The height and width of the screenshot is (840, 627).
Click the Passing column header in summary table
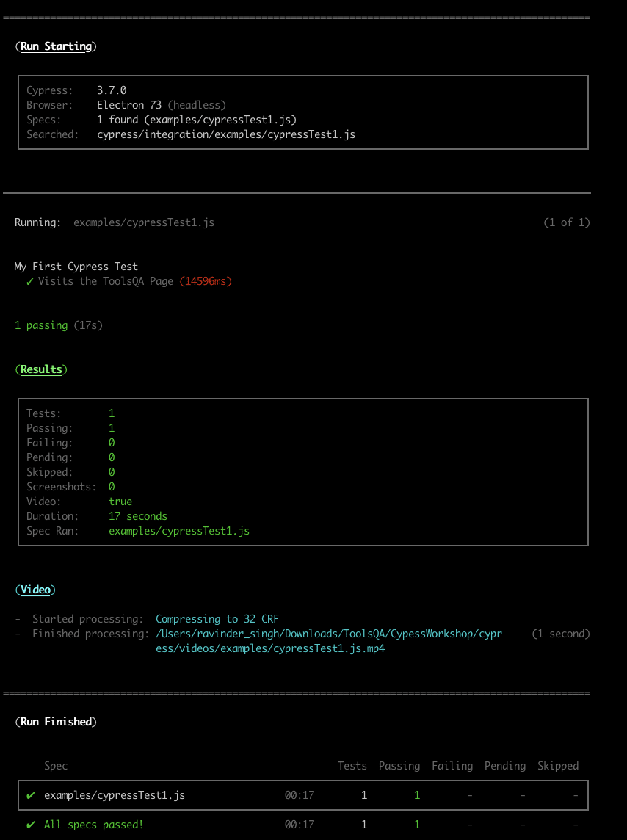pos(399,766)
